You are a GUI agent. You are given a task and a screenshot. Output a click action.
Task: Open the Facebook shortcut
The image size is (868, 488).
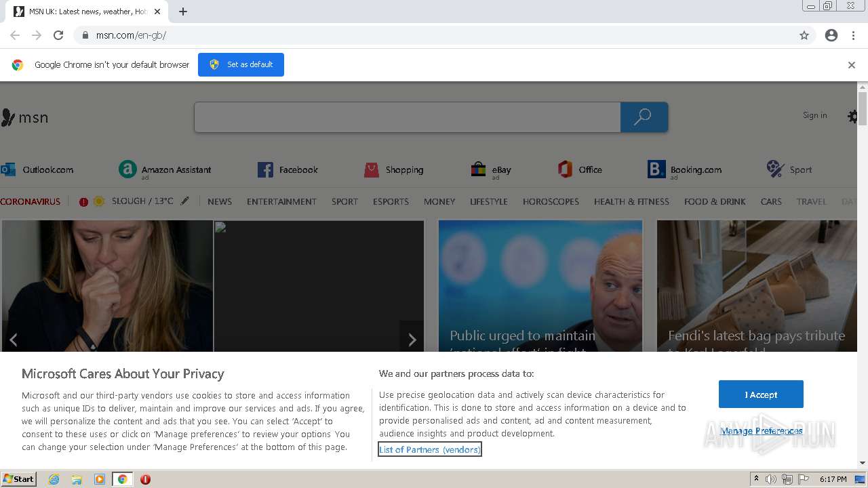(288, 169)
